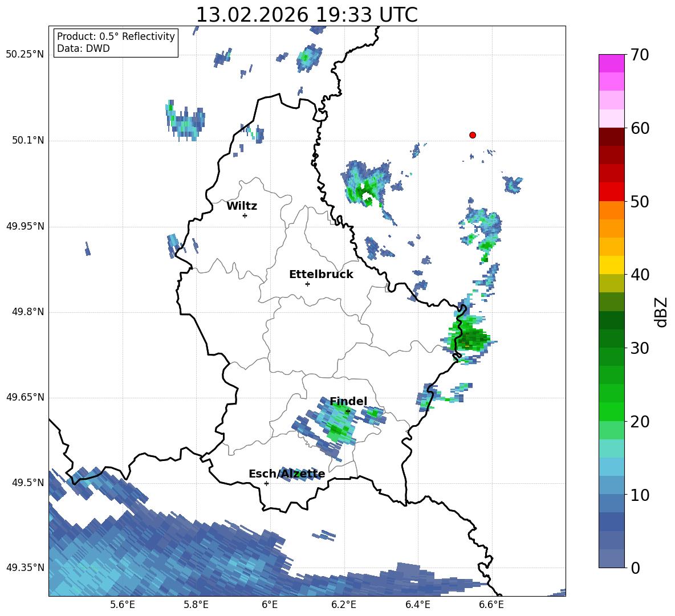Click the Wiltz location cross marker

coord(245,215)
